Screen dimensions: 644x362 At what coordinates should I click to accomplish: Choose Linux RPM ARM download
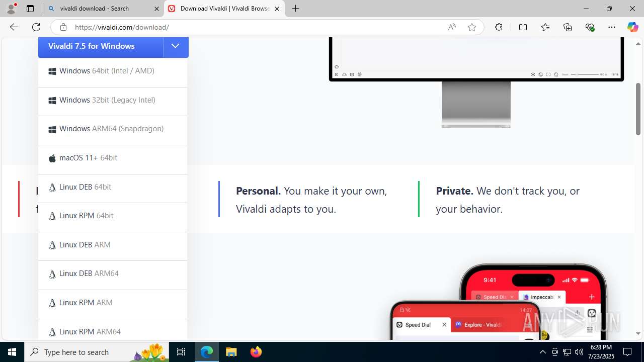point(113,304)
